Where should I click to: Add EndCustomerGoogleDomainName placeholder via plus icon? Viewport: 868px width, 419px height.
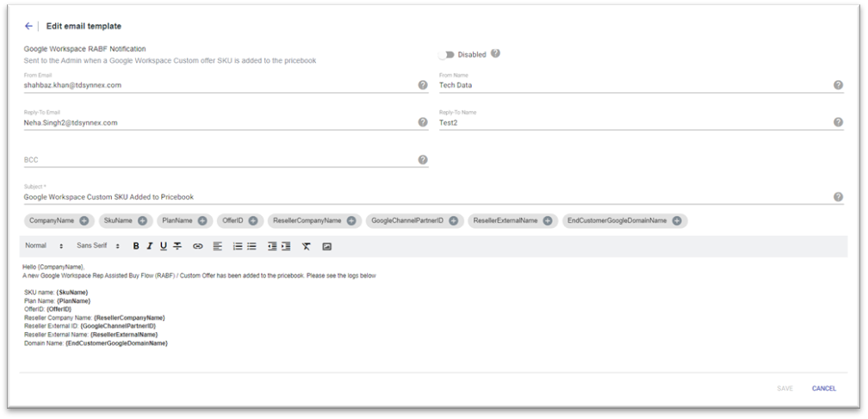tap(677, 220)
